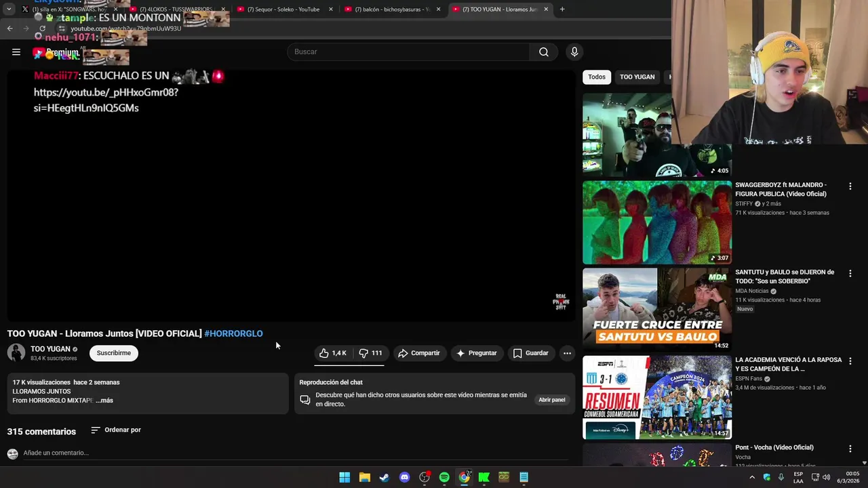Open TOO YUGAN channel avatar
The width and height of the screenshot is (868, 488).
(x=16, y=353)
